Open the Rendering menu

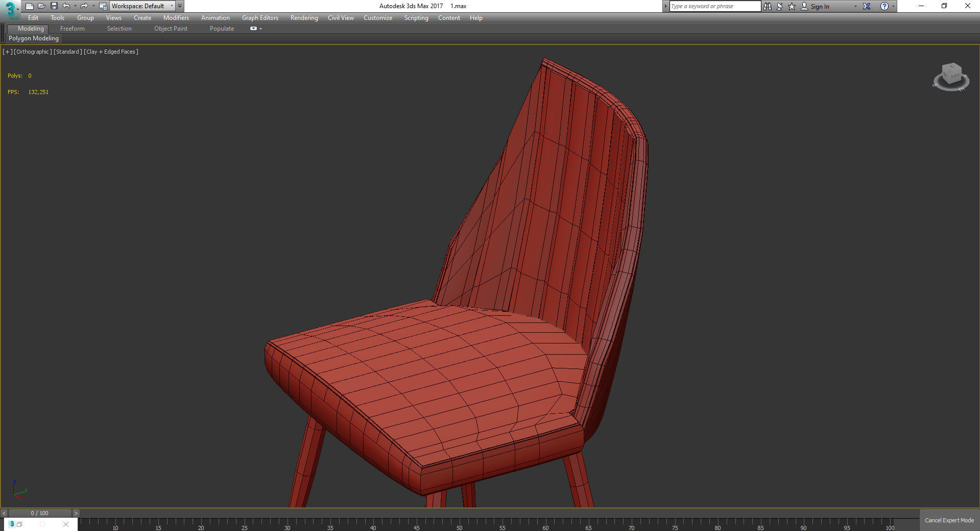[x=304, y=18]
